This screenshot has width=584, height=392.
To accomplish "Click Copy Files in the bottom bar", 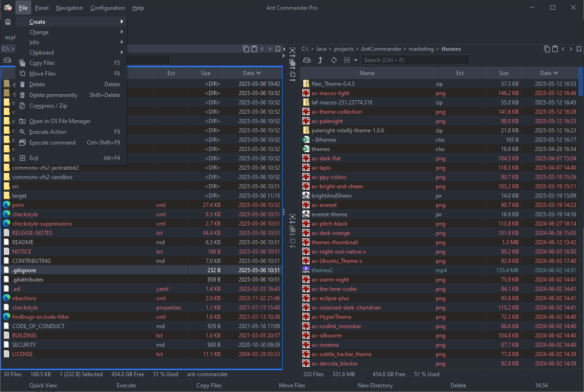I will (x=209, y=385).
